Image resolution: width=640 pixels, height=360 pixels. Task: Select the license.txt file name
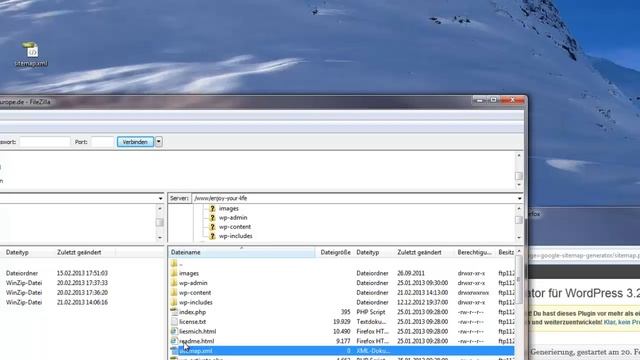(x=192, y=322)
